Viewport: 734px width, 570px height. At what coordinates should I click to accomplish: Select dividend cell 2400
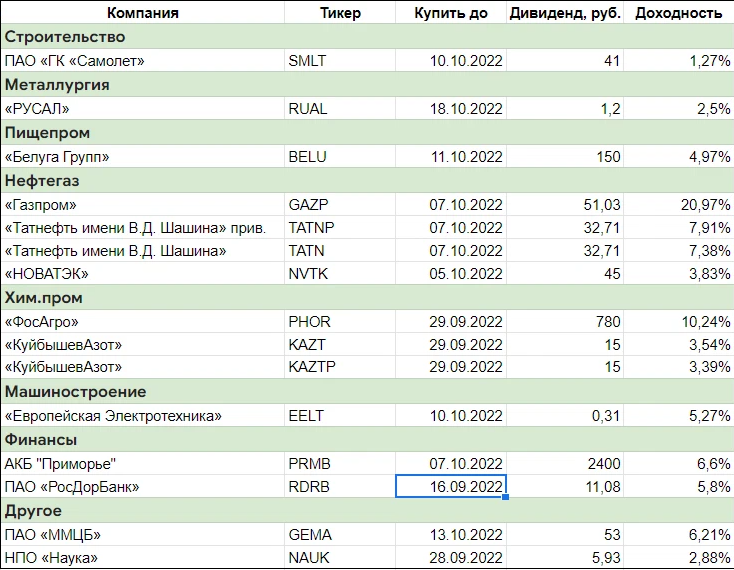tap(565, 463)
